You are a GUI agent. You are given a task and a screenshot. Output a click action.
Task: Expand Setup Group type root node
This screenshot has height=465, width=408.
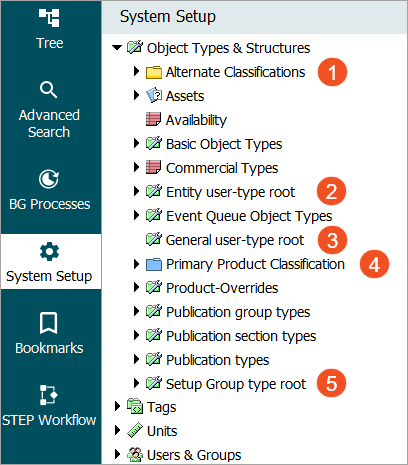pos(136,383)
